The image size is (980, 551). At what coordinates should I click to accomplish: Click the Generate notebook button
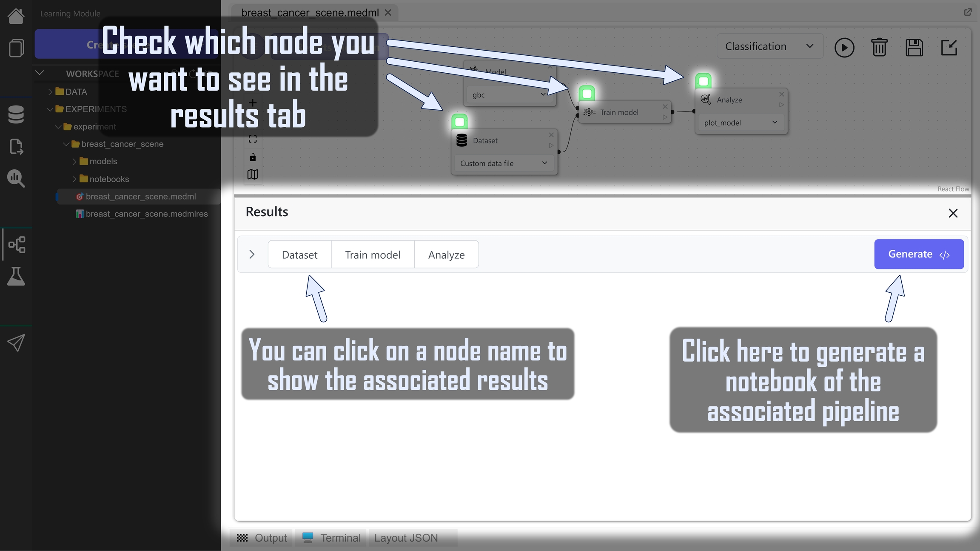(x=919, y=254)
